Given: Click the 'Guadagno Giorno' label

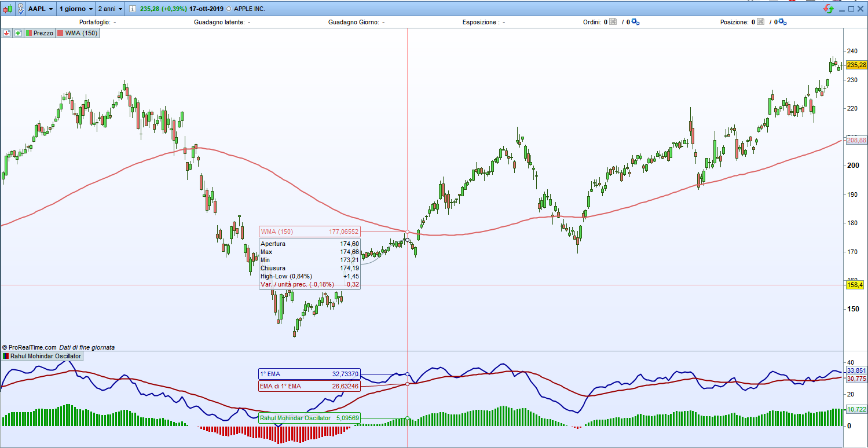Looking at the screenshot, I should 354,22.
